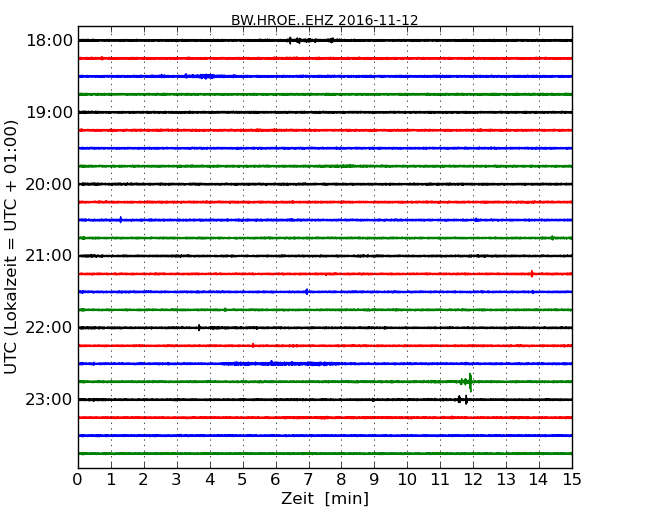Screen dimensions: 650x520
Task: Click x-axis tick label 9
Action: click(374, 480)
